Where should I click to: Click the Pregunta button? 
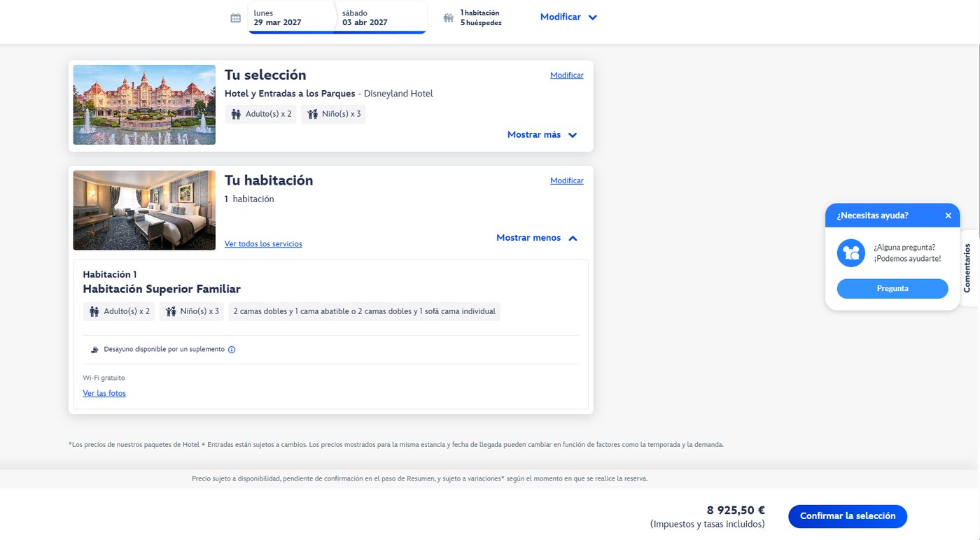click(x=892, y=288)
